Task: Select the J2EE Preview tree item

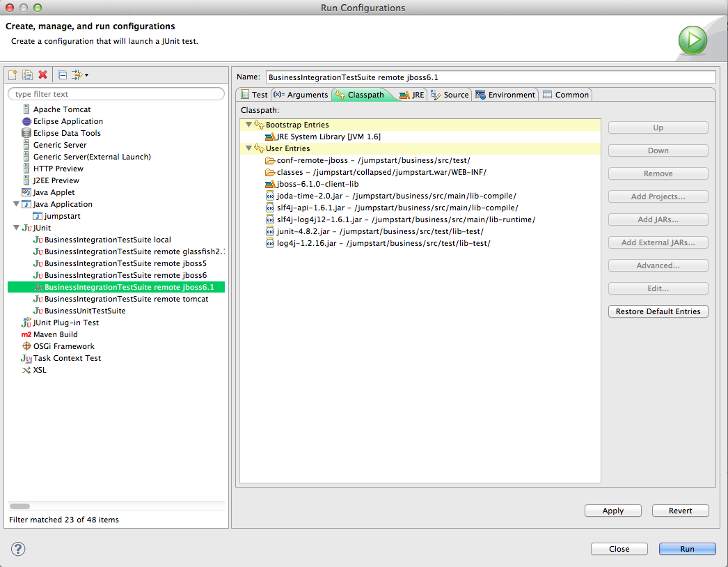Action: 56,180
